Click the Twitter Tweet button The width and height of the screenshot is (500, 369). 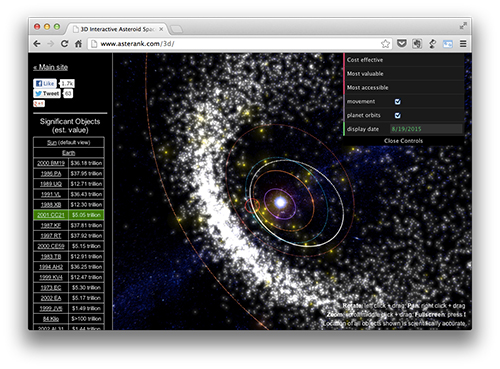click(x=47, y=94)
